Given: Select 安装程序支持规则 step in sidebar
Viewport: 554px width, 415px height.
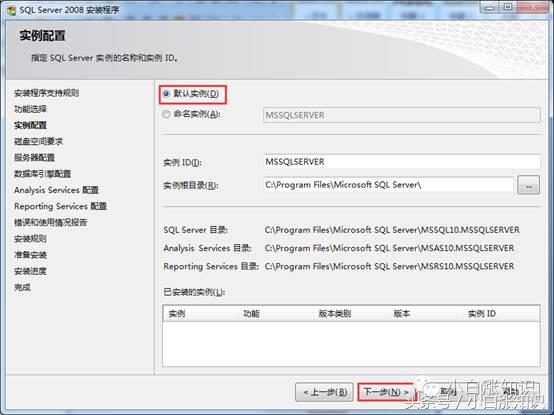Looking at the screenshot, I should pyautogui.click(x=46, y=93).
